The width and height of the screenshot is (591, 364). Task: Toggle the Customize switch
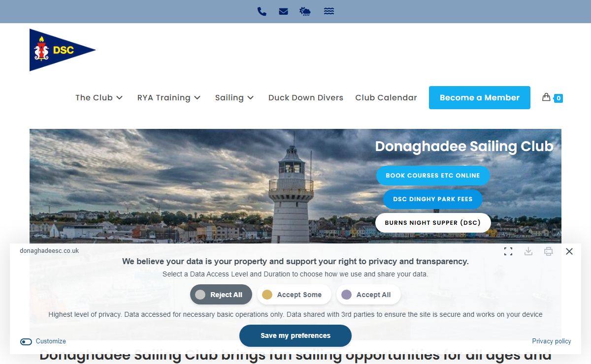pyautogui.click(x=26, y=341)
